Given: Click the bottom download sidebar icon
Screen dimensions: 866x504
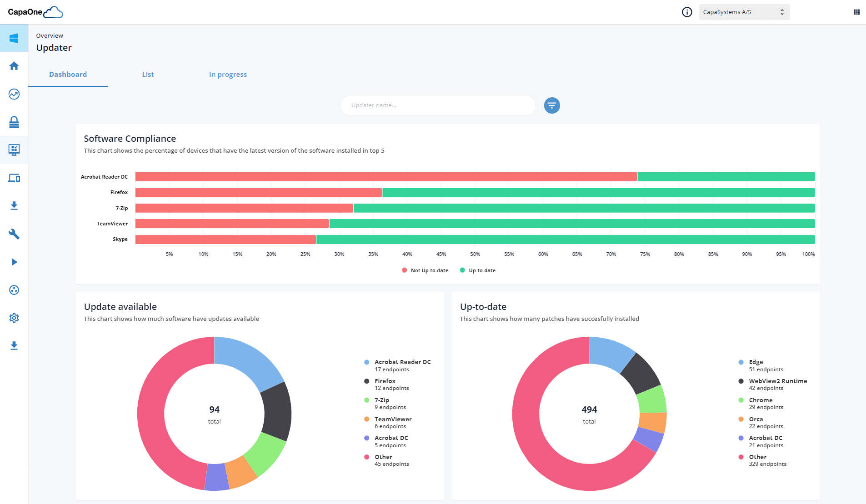Looking at the screenshot, I should click(x=14, y=346).
